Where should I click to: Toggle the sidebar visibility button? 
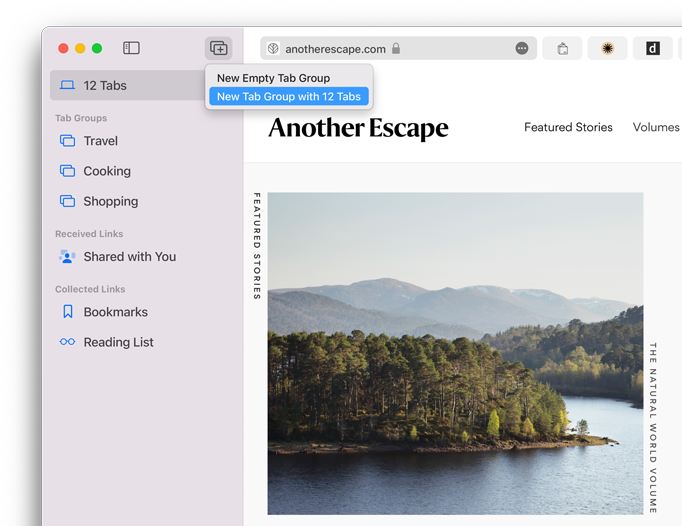point(131,48)
